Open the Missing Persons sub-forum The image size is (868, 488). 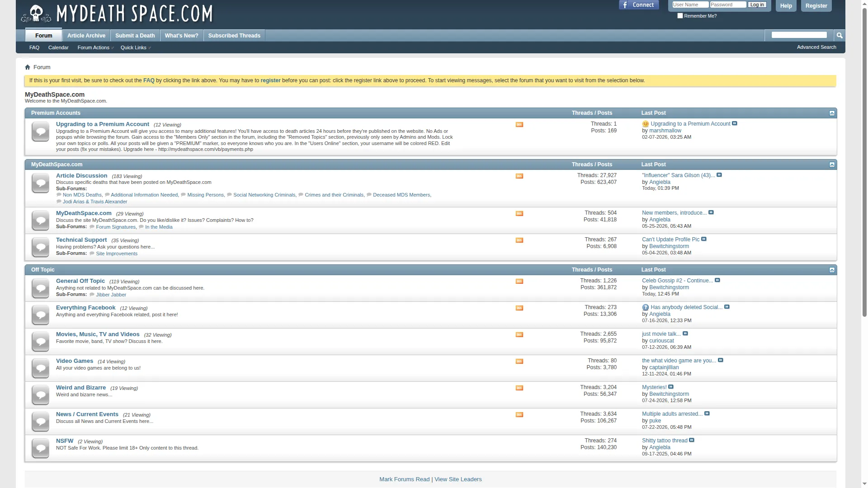point(205,195)
